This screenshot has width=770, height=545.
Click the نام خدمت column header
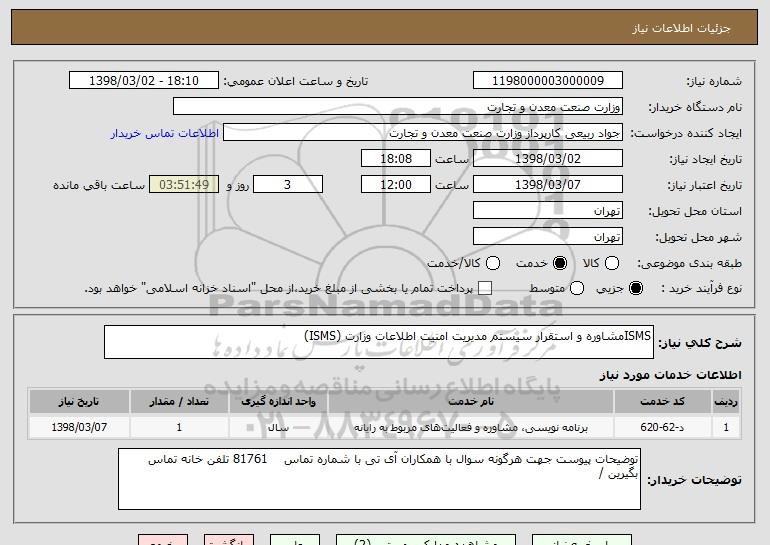pyautogui.click(x=471, y=402)
